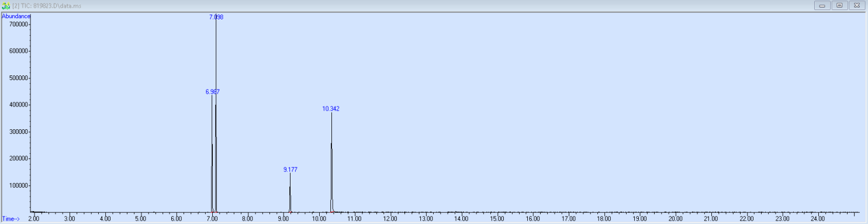Click the Time--> axis label

(x=11, y=219)
